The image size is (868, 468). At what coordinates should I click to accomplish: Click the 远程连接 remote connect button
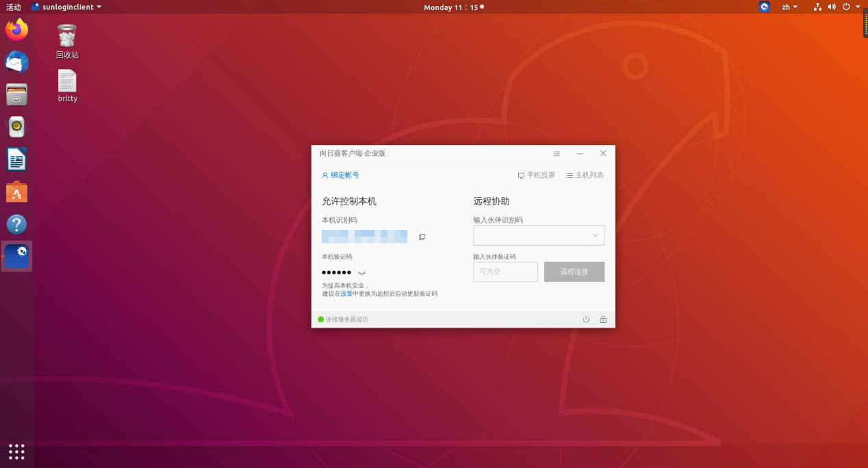tap(574, 272)
